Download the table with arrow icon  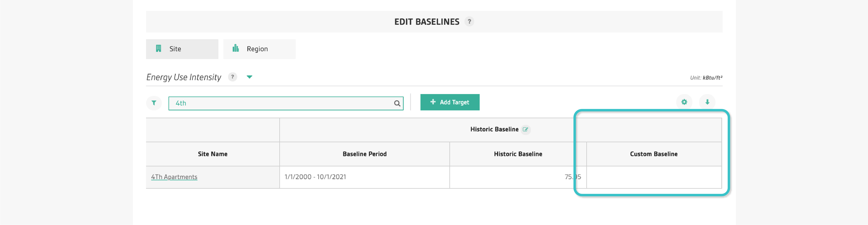pyautogui.click(x=707, y=102)
